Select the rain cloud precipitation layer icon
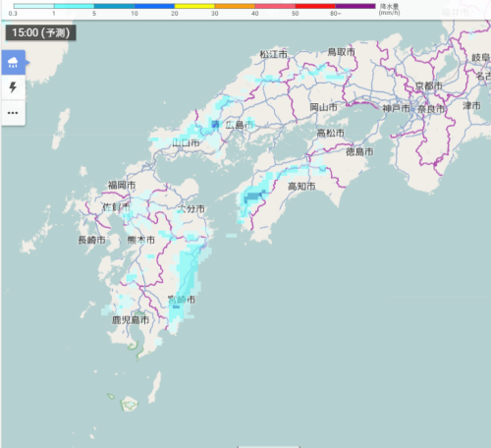Viewport: 491px width, 448px height. pyautogui.click(x=14, y=62)
